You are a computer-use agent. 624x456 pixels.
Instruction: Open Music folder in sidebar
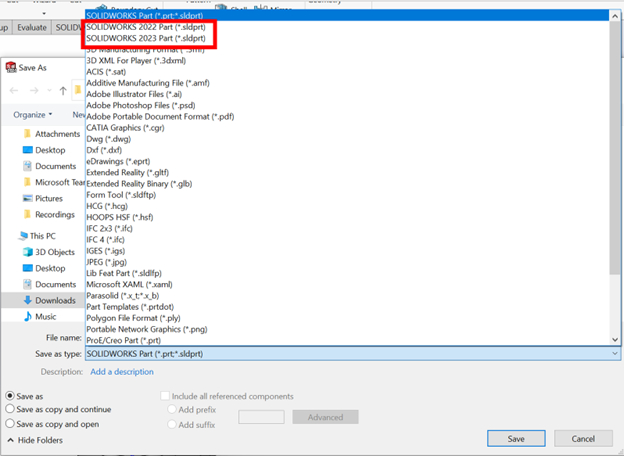(40, 316)
